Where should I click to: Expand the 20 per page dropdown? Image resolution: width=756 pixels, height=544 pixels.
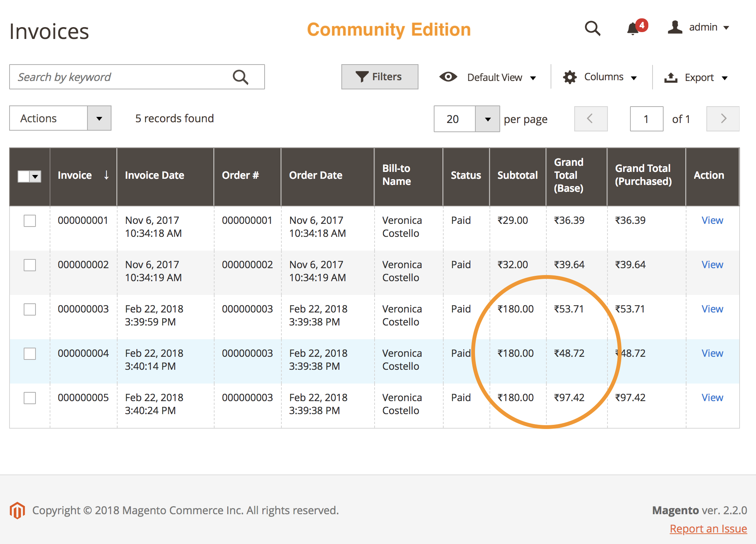coord(488,119)
